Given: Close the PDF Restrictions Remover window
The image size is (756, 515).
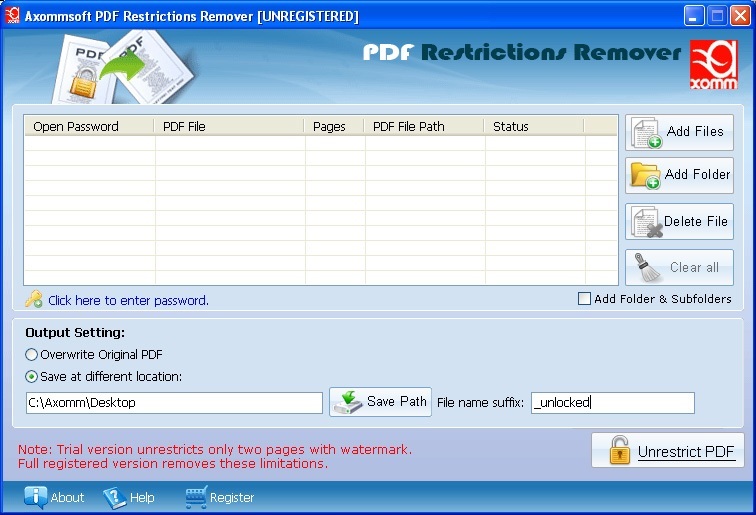Looking at the screenshot, I should [740, 16].
